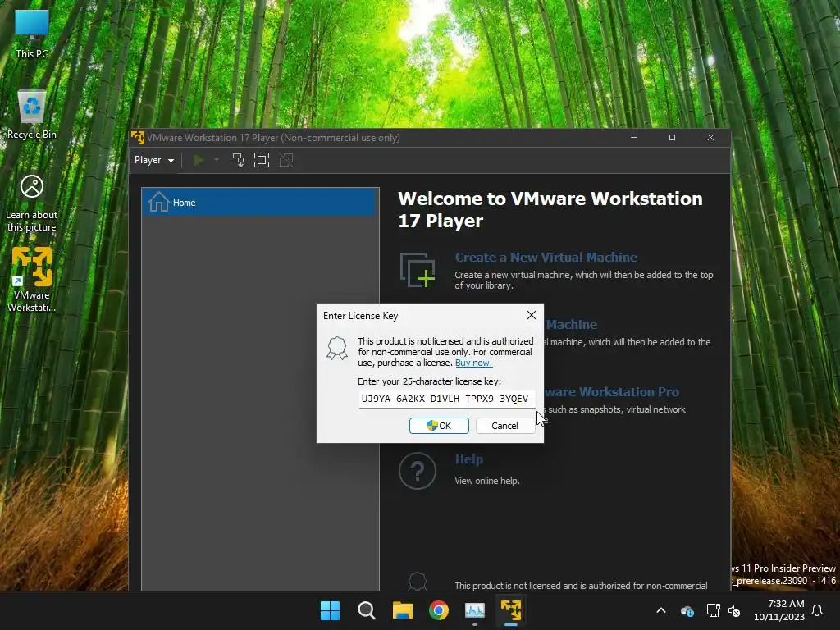Open the Windows Start menu
The image size is (840, 630).
[330, 610]
